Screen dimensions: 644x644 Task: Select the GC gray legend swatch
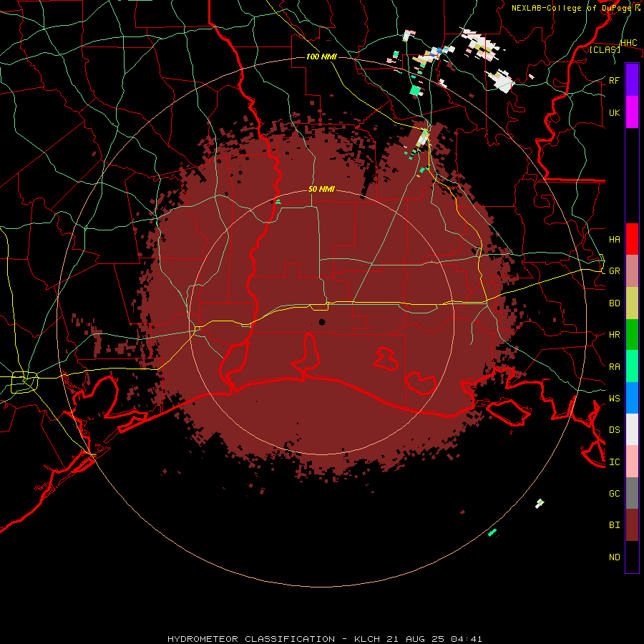632,493
